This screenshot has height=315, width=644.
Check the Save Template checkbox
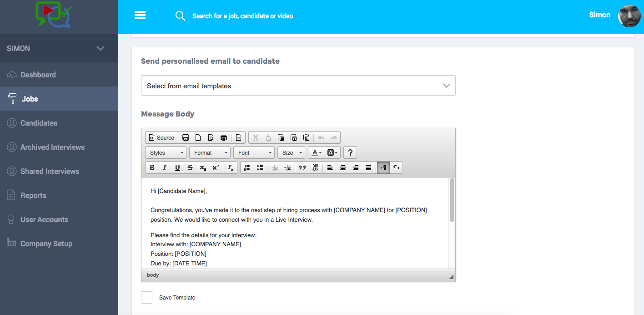pyautogui.click(x=146, y=297)
